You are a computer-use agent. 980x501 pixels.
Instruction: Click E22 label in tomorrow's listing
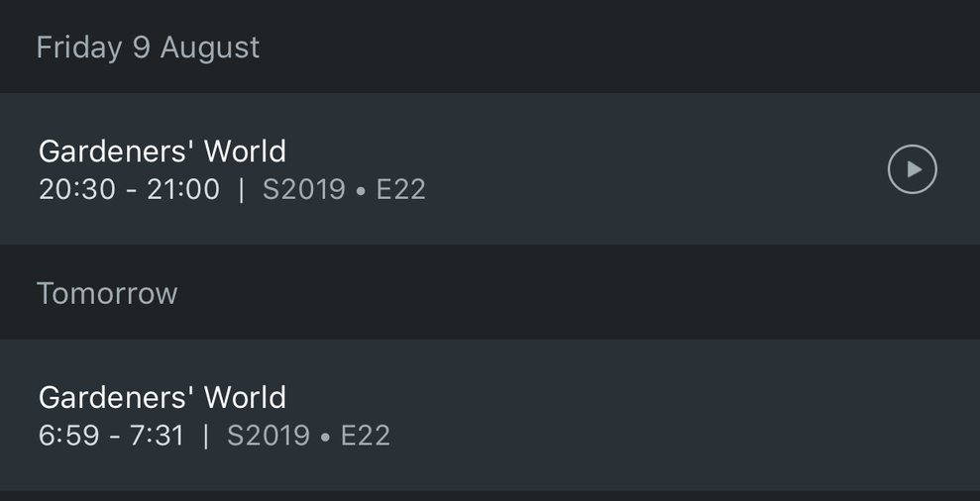[365, 436]
